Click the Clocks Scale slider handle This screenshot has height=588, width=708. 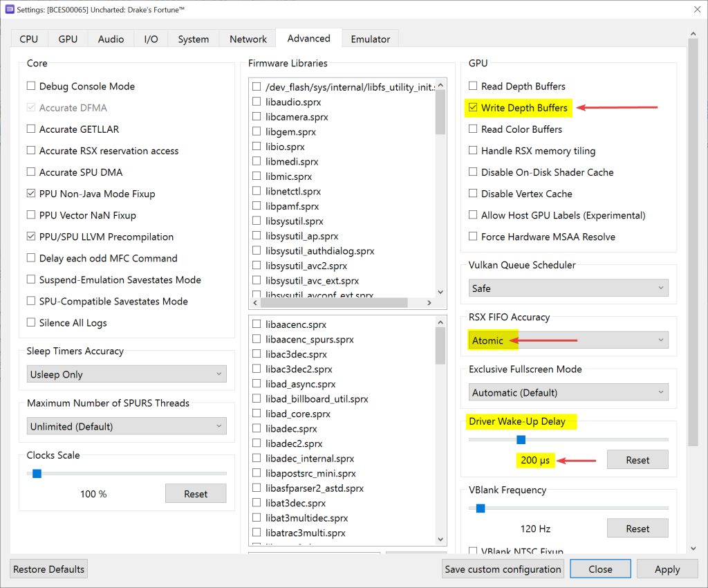point(37,473)
